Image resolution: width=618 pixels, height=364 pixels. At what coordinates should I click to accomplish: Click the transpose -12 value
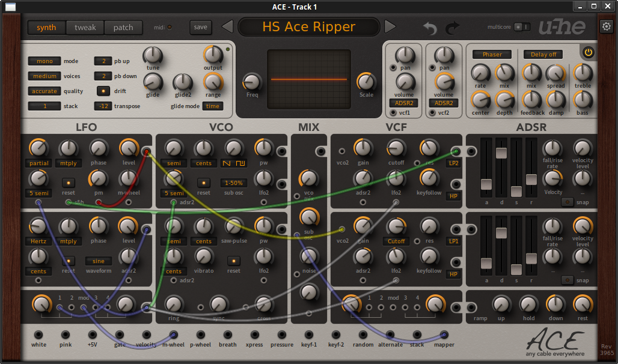(x=103, y=106)
